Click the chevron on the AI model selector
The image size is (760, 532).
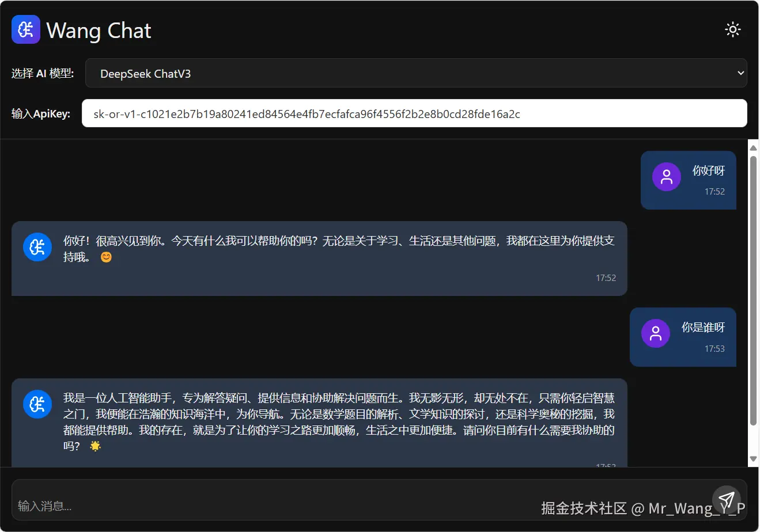tap(741, 73)
